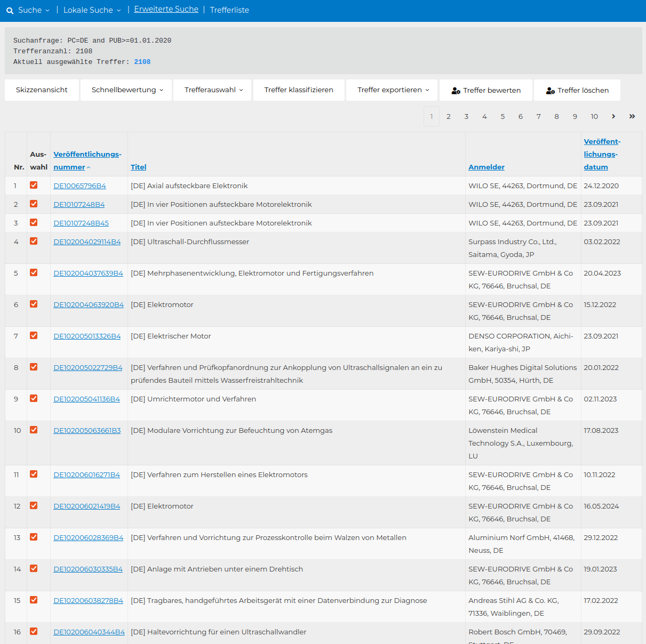Open document DE102005013326B4
The image size is (646, 644).
tap(87, 336)
